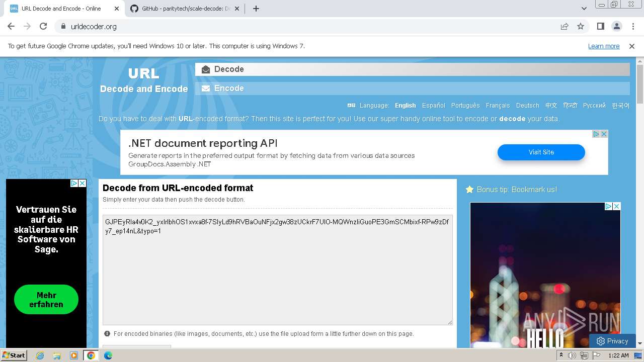
Task: Open the Chrome side panel
Action: [x=600, y=26]
